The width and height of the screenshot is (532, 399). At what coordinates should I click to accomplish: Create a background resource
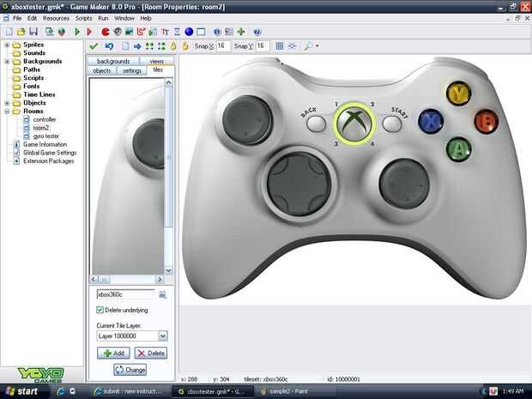(x=129, y=32)
